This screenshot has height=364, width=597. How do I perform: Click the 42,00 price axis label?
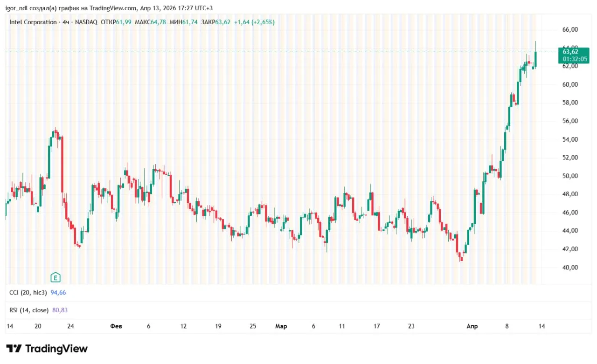pos(570,249)
